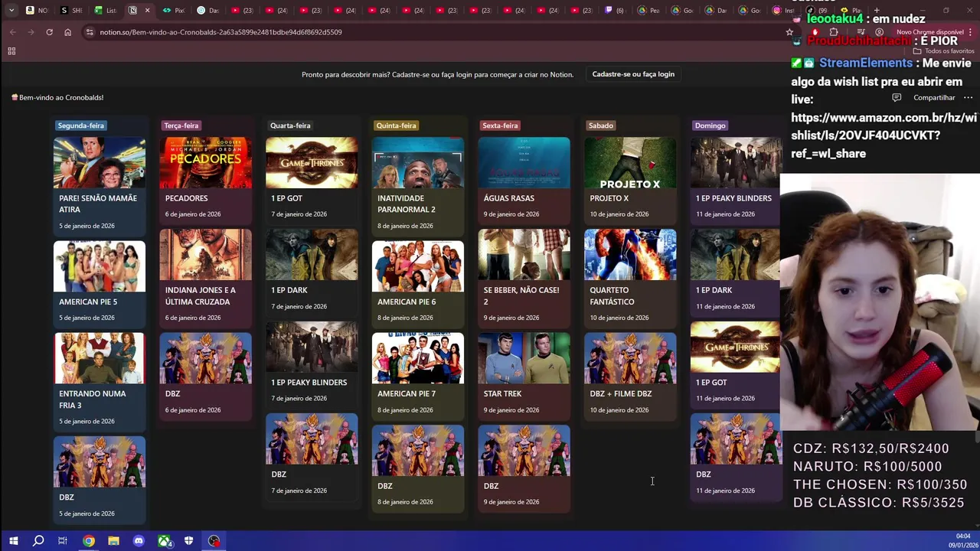980x551 pixels.
Task: Bookmark this page with the star icon
Action: (x=789, y=32)
